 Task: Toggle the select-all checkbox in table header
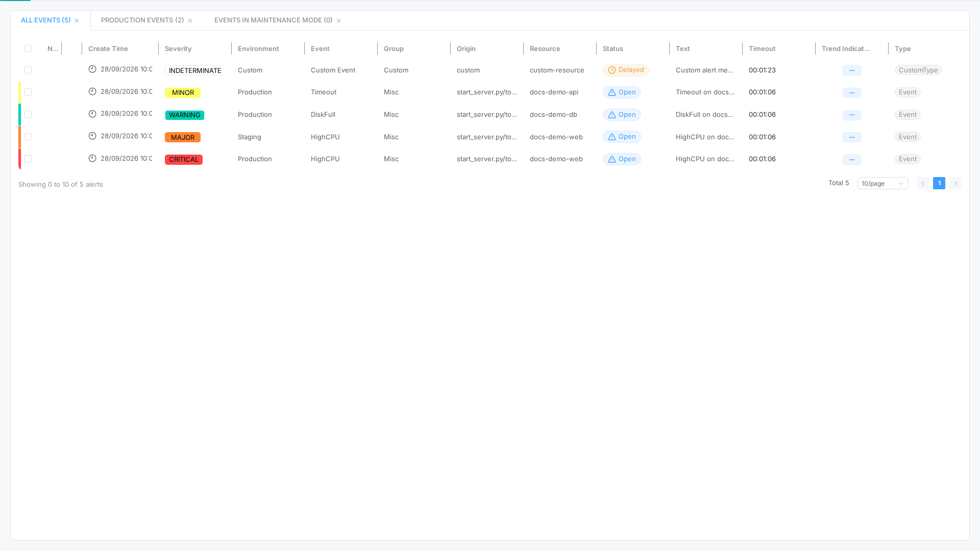pos(28,48)
